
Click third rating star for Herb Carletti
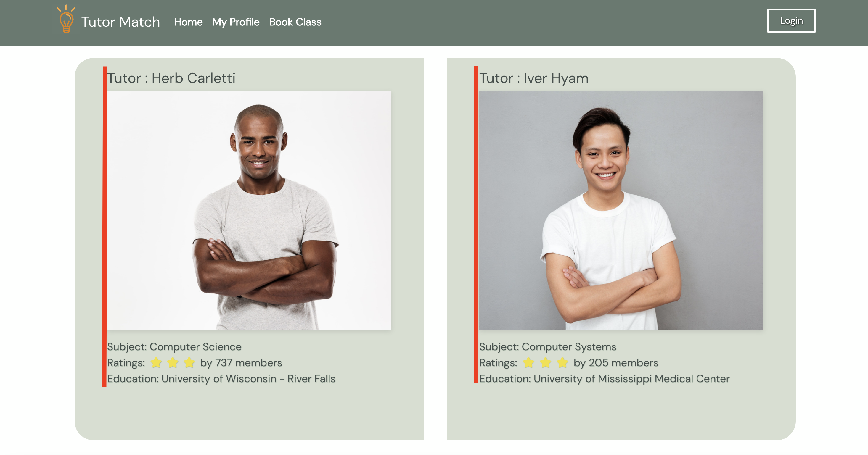pos(189,363)
